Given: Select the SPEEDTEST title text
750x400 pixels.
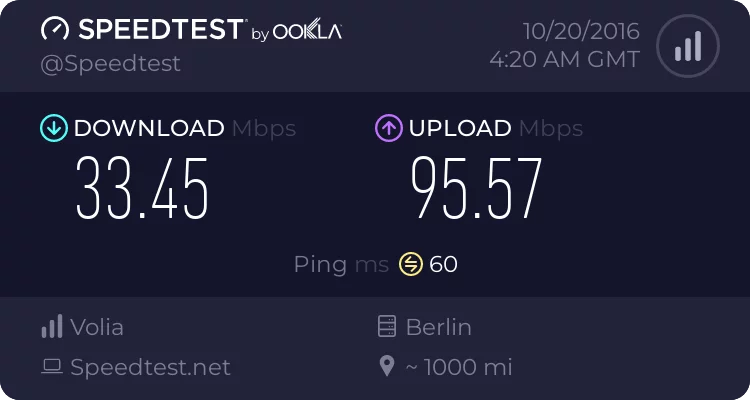Looking at the screenshot, I should (161, 30).
